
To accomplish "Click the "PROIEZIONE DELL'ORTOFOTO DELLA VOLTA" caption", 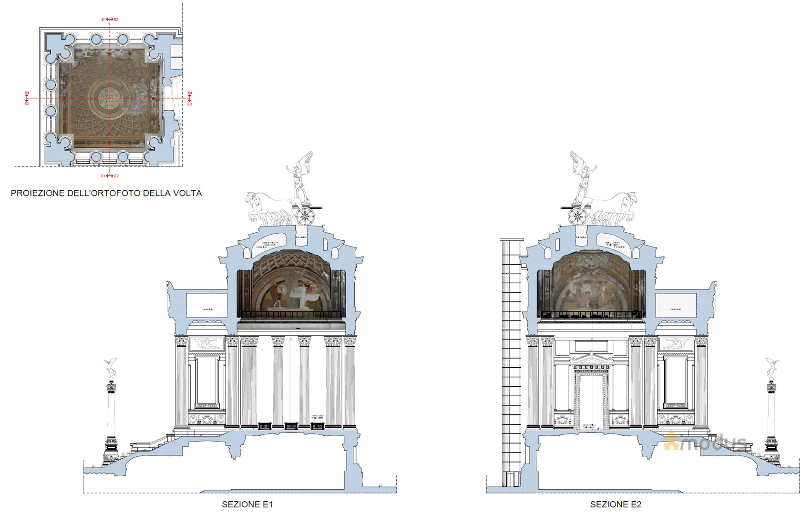I will (106, 193).
